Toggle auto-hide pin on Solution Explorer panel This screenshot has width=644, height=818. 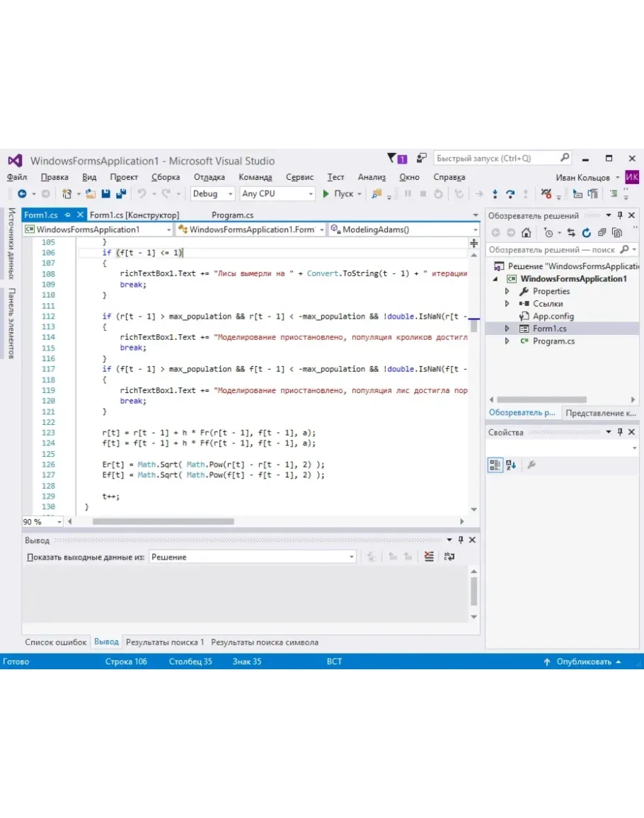click(x=620, y=215)
